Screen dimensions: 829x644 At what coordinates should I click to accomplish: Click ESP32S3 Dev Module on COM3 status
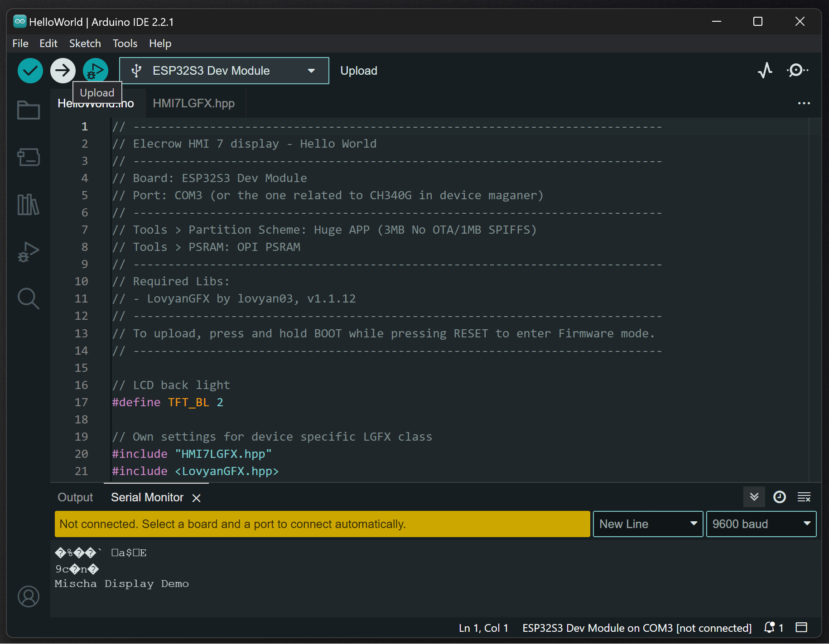637,628
